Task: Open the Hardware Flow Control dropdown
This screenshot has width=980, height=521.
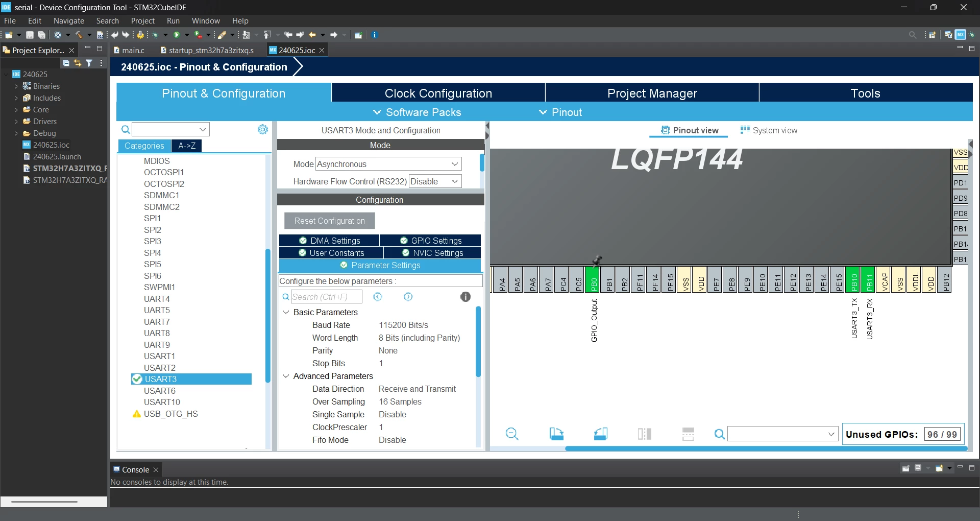Action: tap(435, 181)
